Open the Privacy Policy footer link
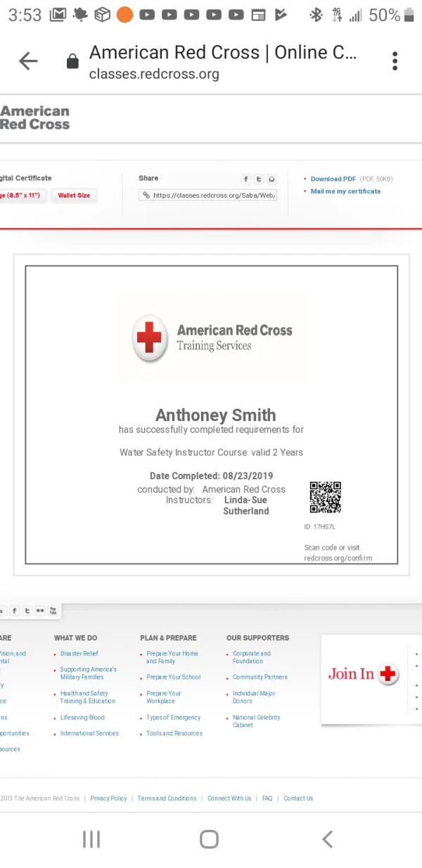The height and width of the screenshot is (868, 422). (x=108, y=798)
